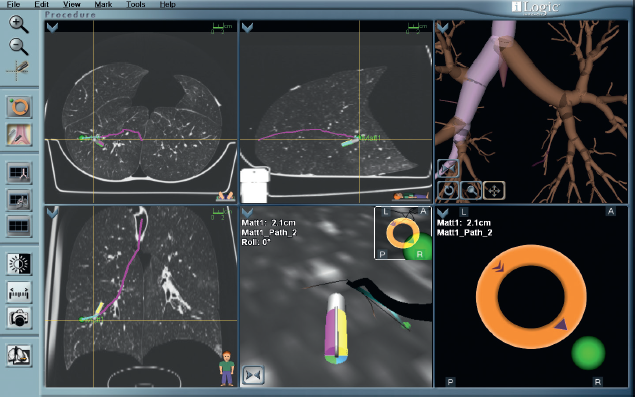Select the crosshair probe tool icon
This screenshot has width=635, height=397.
tap(18, 70)
